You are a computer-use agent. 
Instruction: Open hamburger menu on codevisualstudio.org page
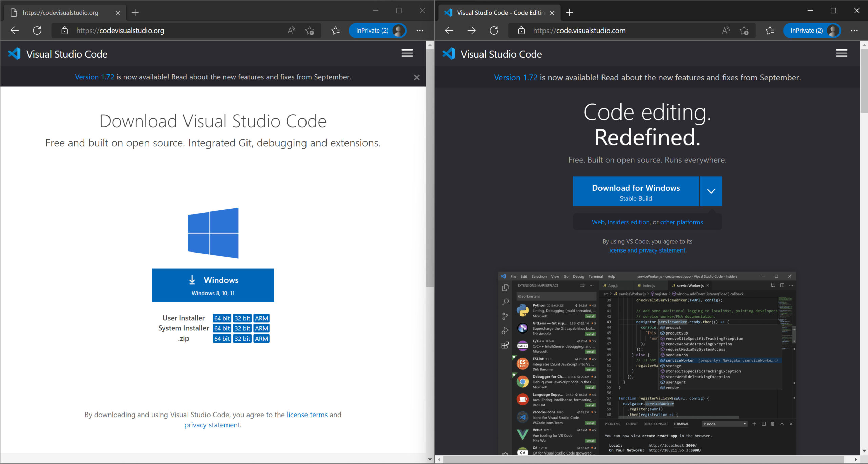click(407, 53)
